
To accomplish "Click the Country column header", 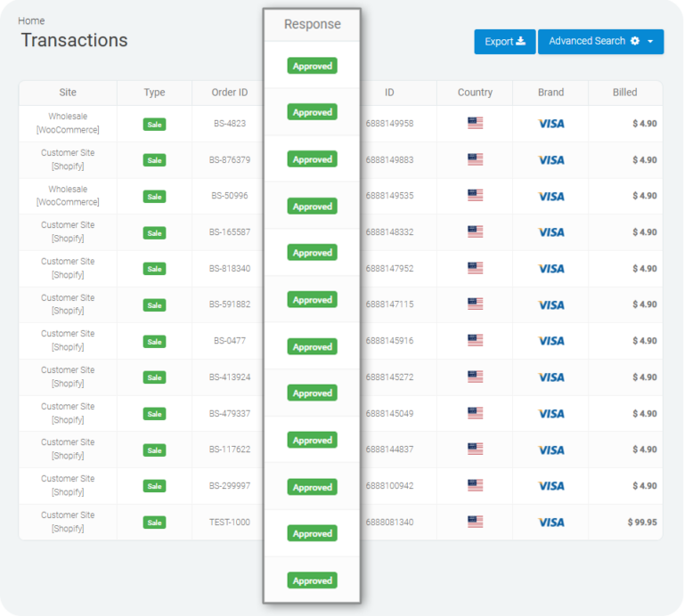I will 475,93.
